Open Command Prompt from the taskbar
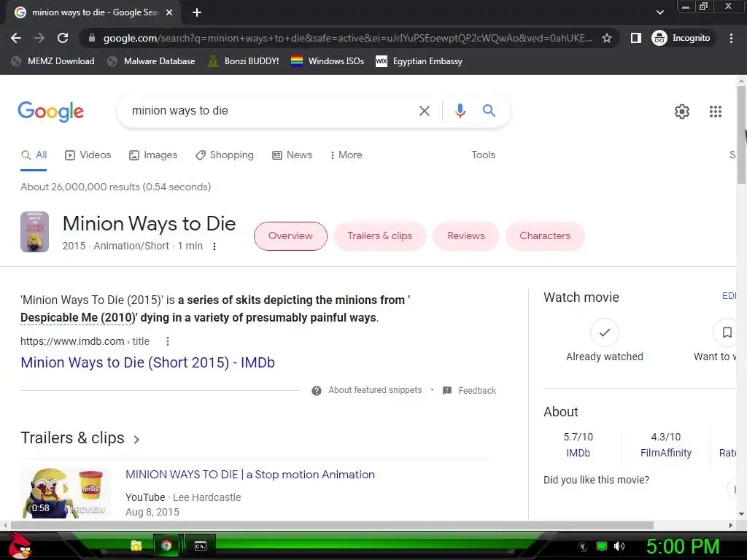This screenshot has height=560, width=747. pos(201,545)
